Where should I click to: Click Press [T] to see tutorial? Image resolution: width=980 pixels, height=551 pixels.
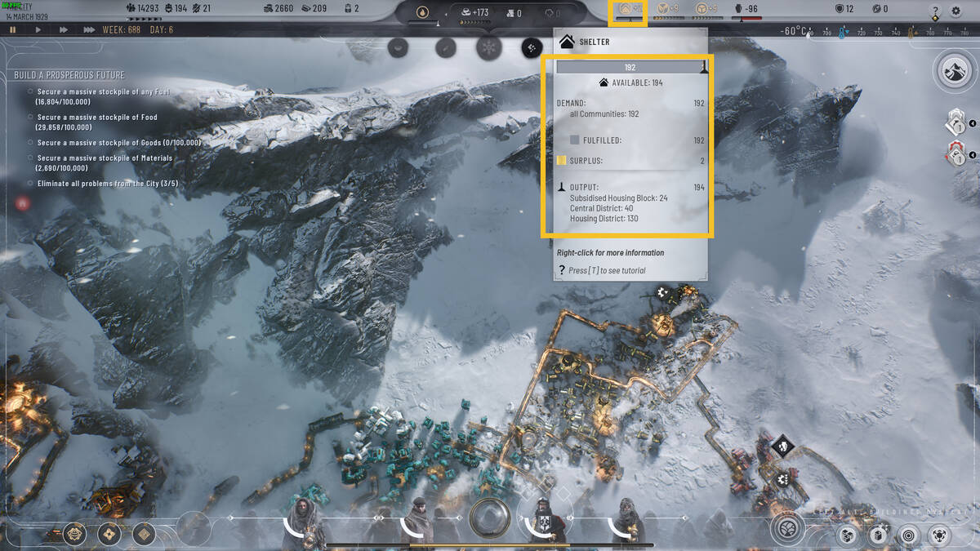click(x=607, y=270)
